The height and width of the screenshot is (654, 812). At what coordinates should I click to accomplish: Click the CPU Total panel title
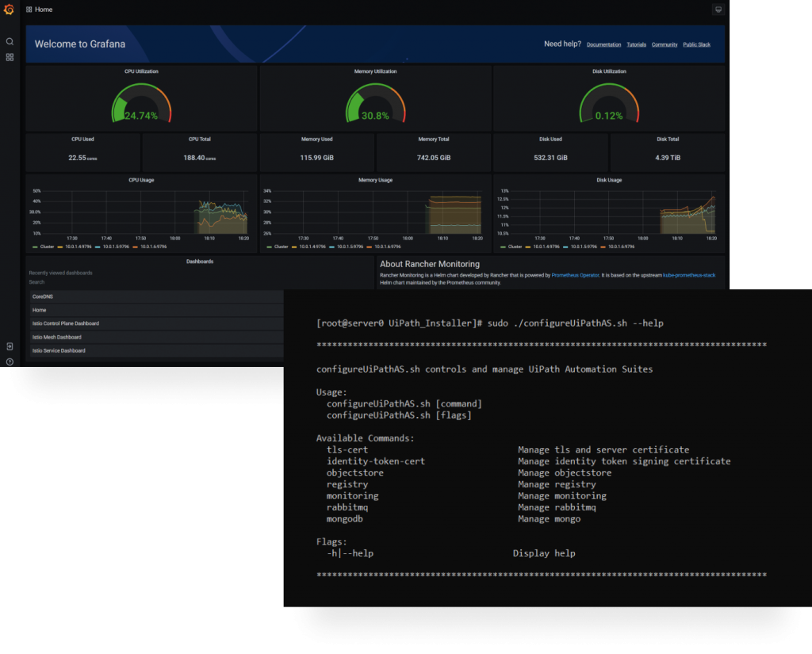click(200, 140)
